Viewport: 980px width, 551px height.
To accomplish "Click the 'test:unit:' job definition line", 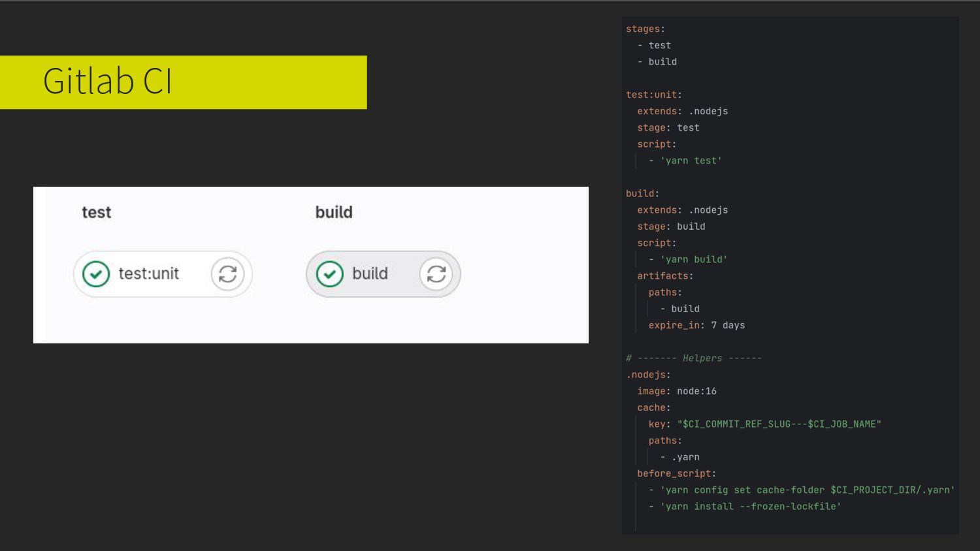I will click(x=654, y=95).
